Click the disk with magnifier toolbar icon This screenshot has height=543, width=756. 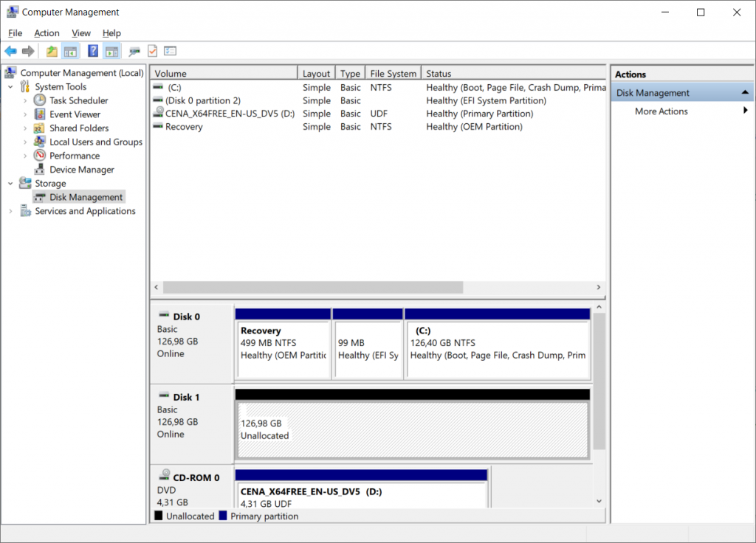click(x=134, y=51)
